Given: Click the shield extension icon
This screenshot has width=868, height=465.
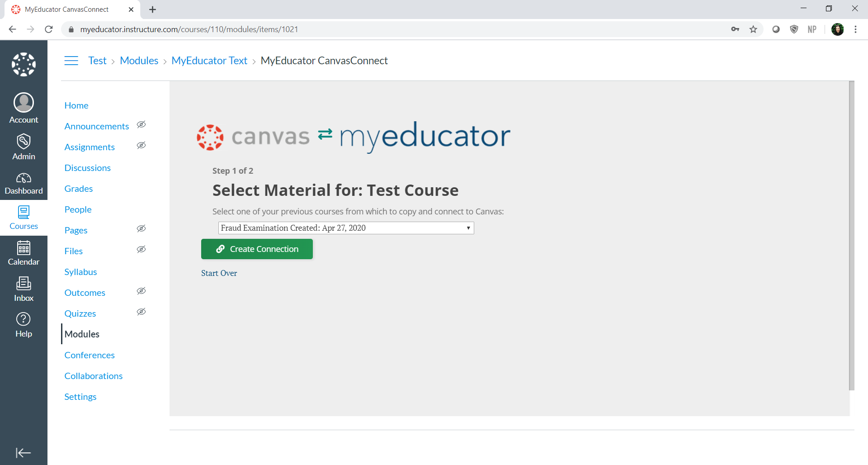Looking at the screenshot, I should pos(794,29).
